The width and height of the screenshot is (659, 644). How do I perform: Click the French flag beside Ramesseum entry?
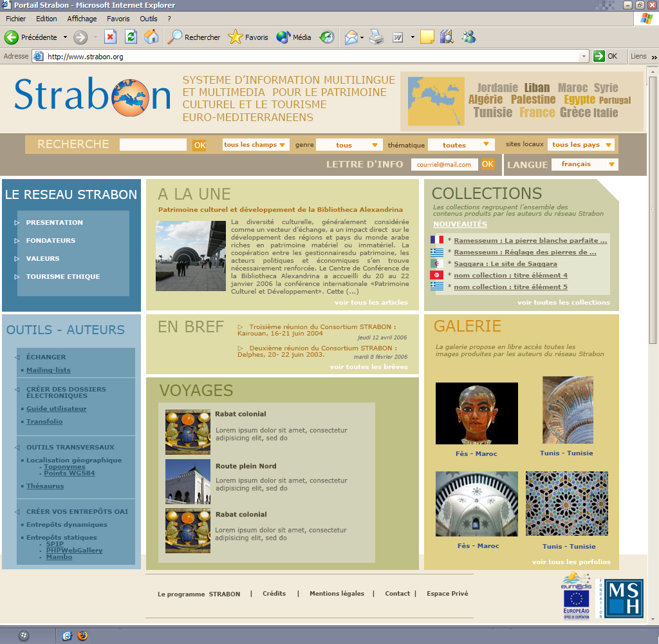click(x=437, y=240)
